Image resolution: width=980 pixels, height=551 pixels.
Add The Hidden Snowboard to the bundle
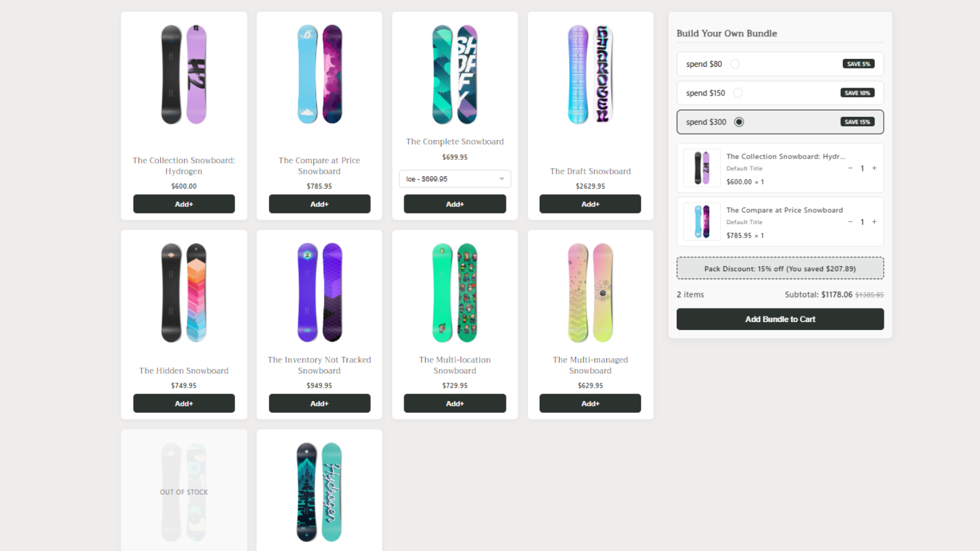pos(184,403)
